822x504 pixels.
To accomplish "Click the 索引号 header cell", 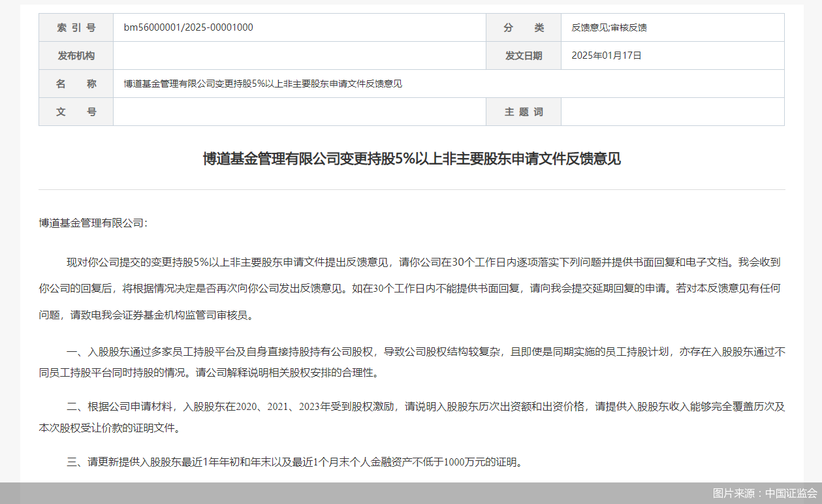I will click(x=76, y=27).
